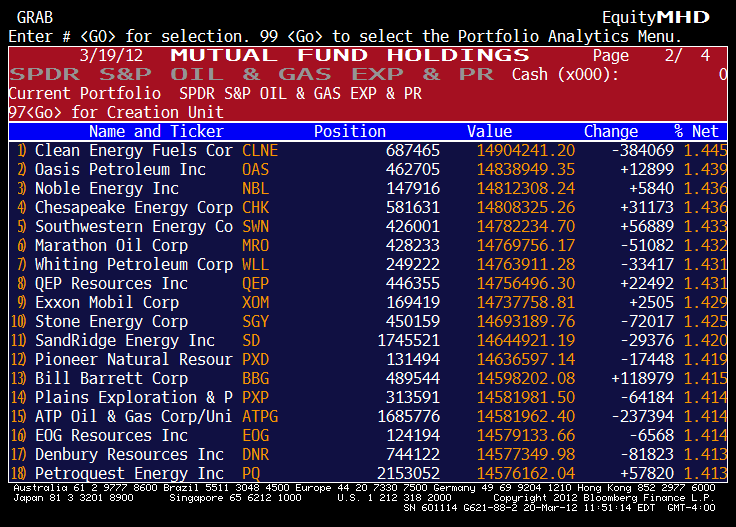Click the position value 1745521
This screenshot has width=736, height=527.
(x=409, y=340)
